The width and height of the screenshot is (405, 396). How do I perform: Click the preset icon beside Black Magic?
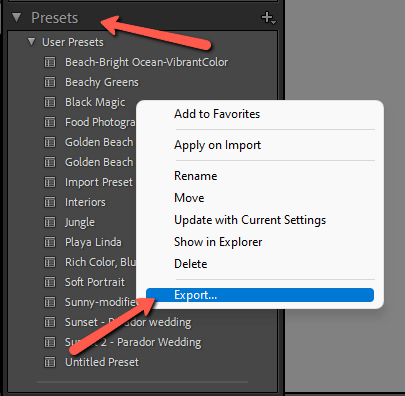pyautogui.click(x=50, y=102)
